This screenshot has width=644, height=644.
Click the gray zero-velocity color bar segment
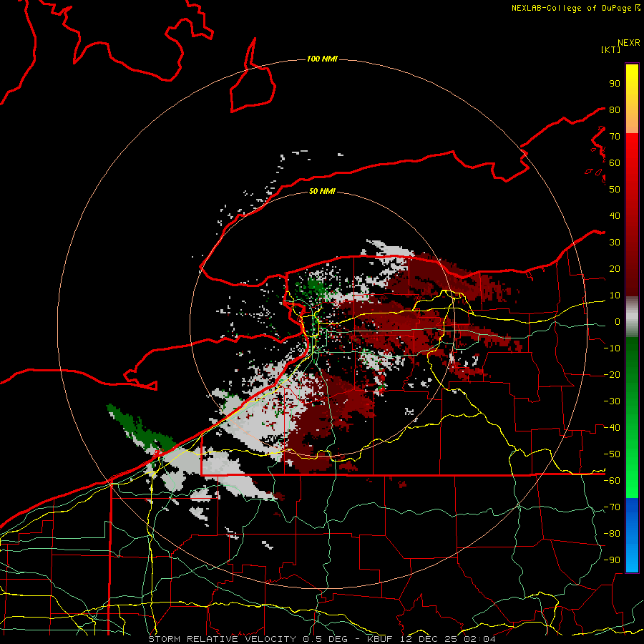click(x=632, y=317)
